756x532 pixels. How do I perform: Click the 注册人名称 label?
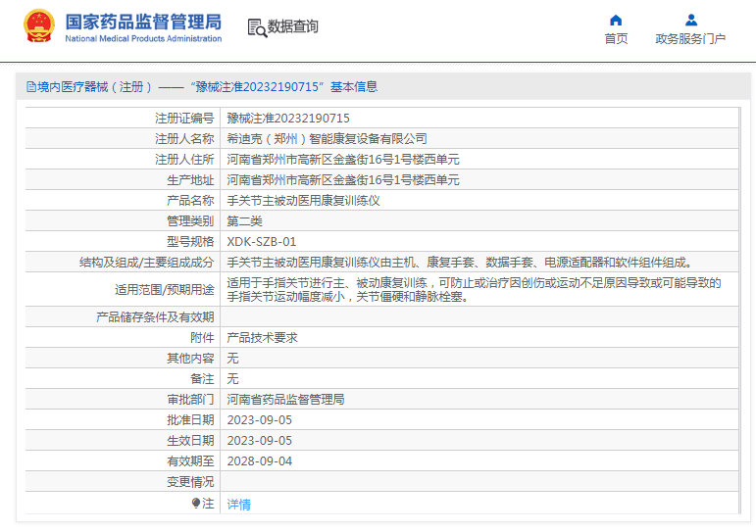pyautogui.click(x=184, y=139)
